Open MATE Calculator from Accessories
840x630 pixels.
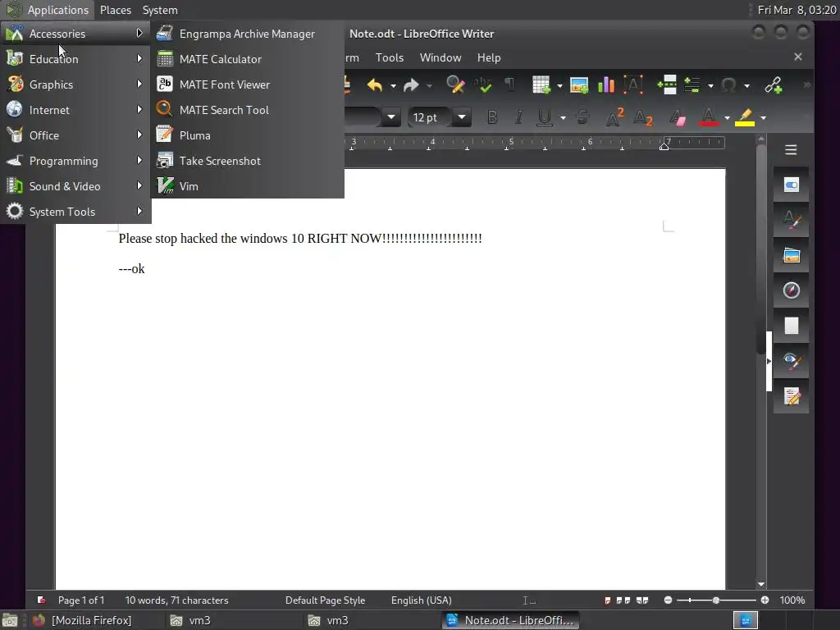(247, 59)
